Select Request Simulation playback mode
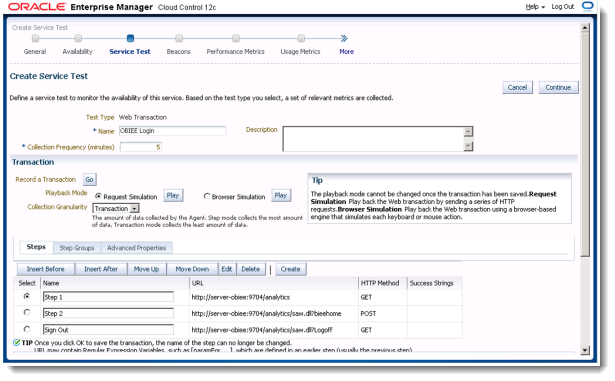Viewport: 615px width, 381px height. pyautogui.click(x=98, y=196)
